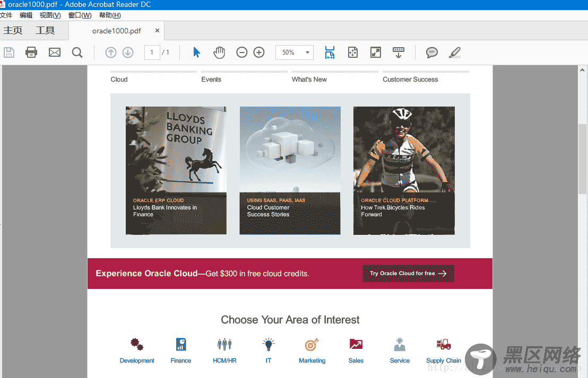This screenshot has height=378, width=588.
Task: Open the 文件 menu
Action: click(x=6, y=15)
